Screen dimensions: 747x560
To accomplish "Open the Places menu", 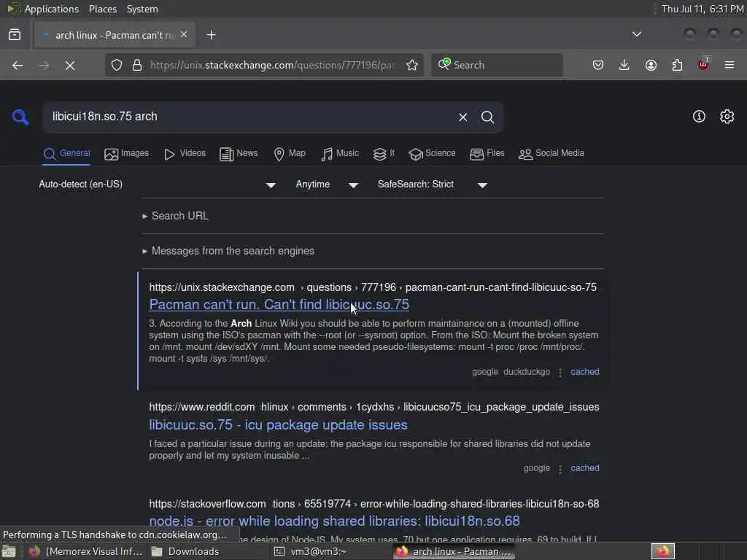I will point(102,9).
